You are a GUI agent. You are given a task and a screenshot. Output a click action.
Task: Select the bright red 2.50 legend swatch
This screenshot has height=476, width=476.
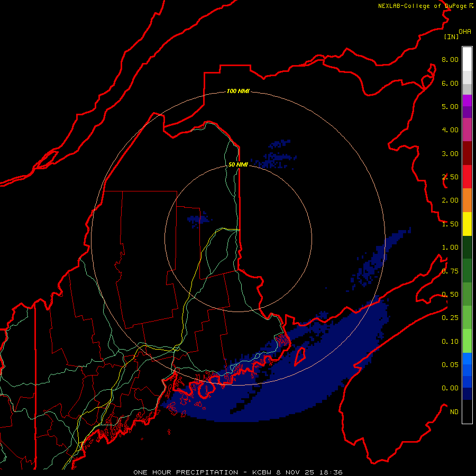[467, 177]
